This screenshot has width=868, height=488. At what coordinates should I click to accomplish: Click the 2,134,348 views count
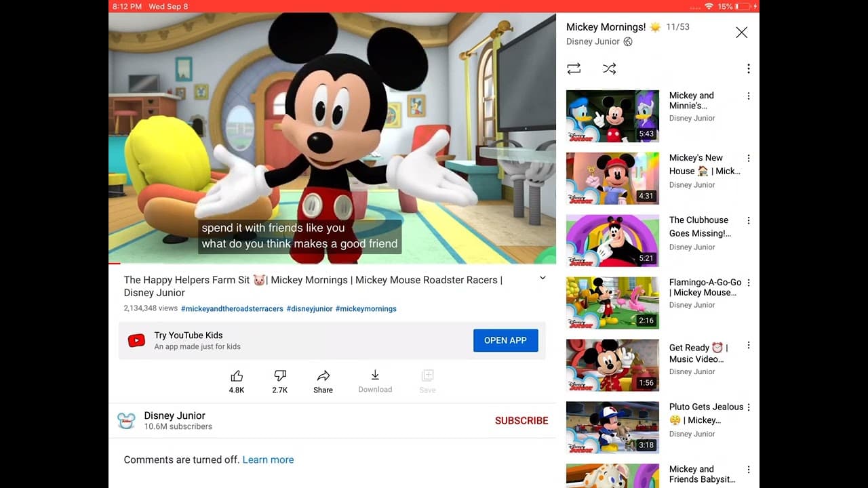151,308
